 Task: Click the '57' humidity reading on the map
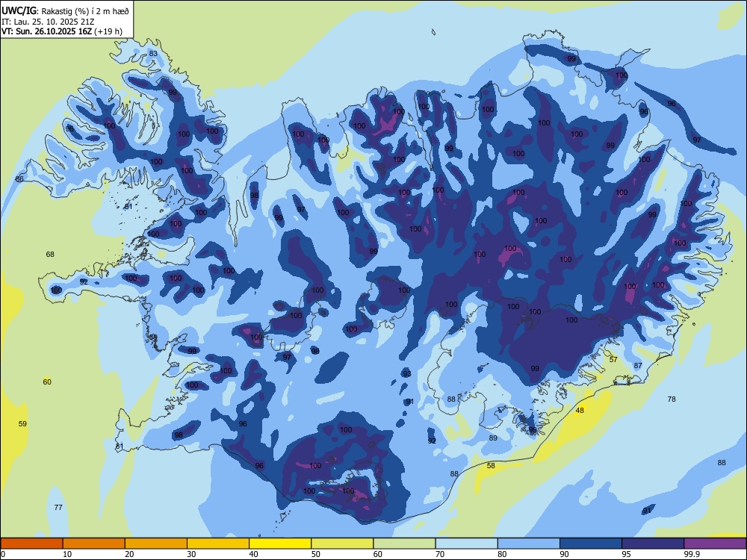click(x=613, y=360)
